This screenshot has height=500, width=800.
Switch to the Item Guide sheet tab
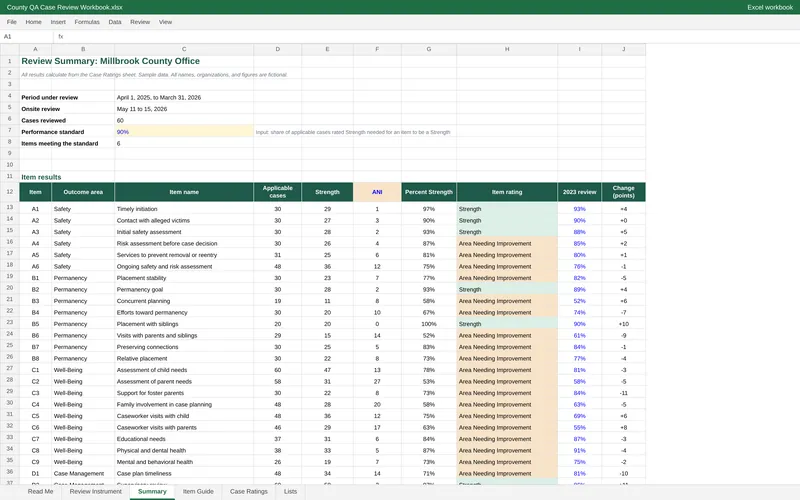198,491
